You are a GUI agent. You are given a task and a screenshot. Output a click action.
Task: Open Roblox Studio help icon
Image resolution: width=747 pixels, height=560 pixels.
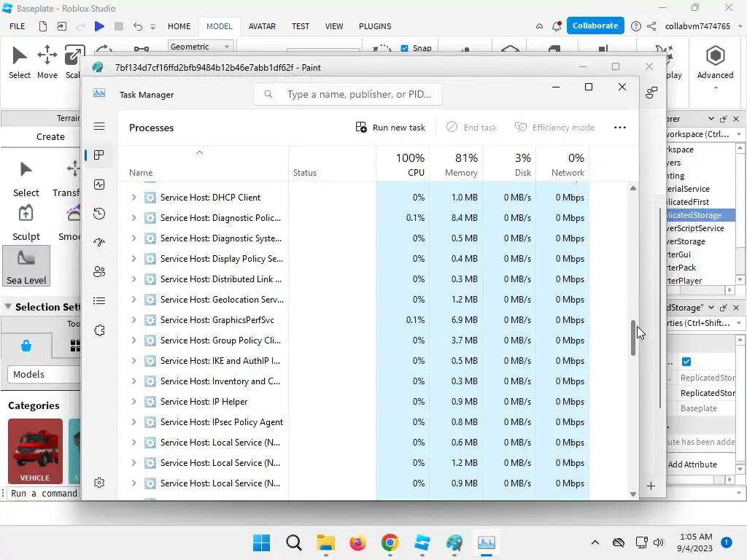635,26
